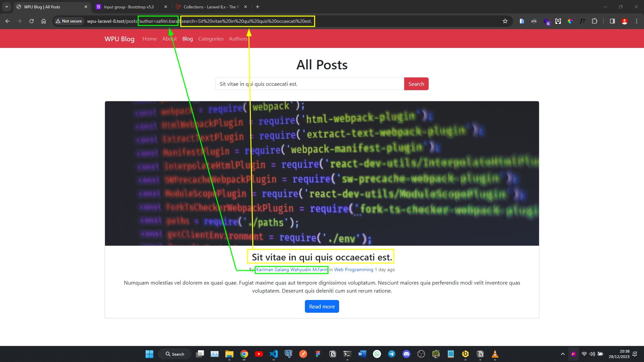Reload the current page

pos(31,21)
